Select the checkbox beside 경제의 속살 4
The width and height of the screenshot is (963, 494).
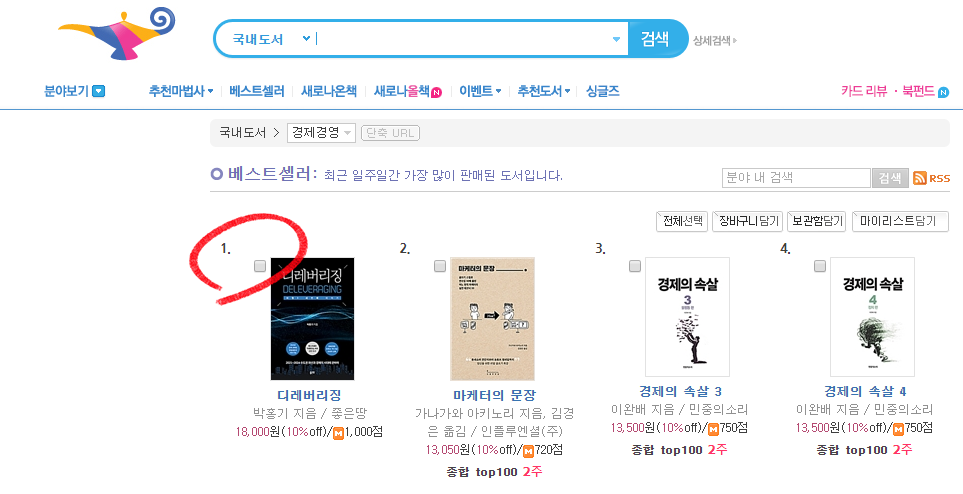[x=820, y=266]
